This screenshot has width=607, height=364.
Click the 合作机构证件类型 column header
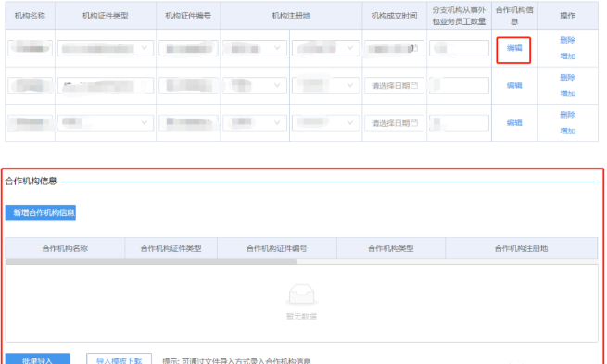tap(171, 248)
